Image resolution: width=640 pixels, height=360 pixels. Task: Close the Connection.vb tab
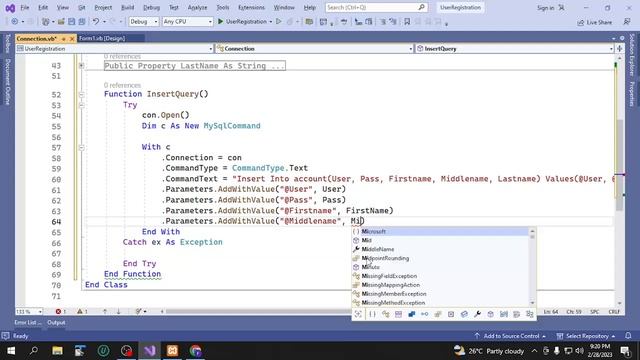72,38
